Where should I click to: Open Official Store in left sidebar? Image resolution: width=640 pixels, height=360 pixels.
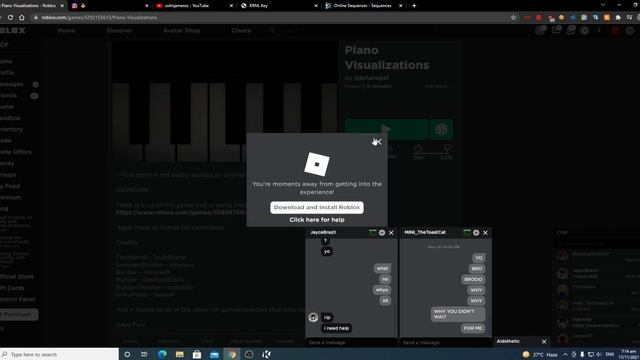[17, 277]
